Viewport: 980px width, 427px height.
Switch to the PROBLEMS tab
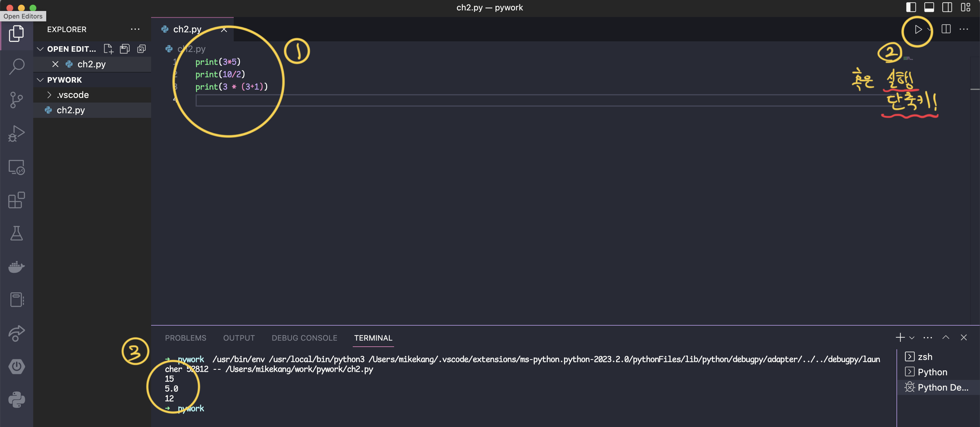[x=186, y=338]
